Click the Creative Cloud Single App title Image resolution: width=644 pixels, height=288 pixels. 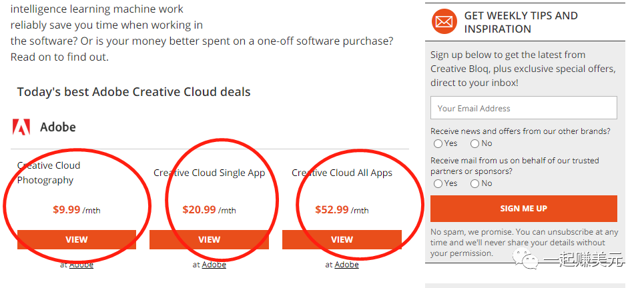tap(210, 173)
